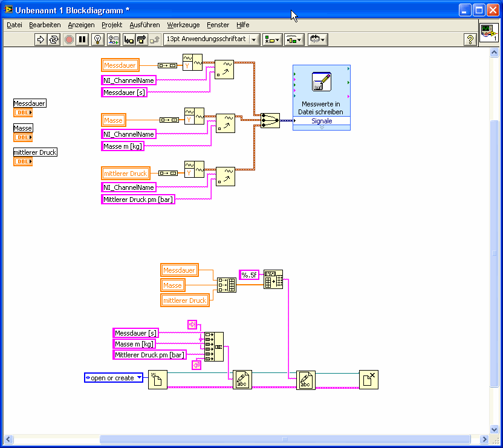The image size is (503, 448).
Task: Select the first Write to Text File node
Action: coord(242,380)
